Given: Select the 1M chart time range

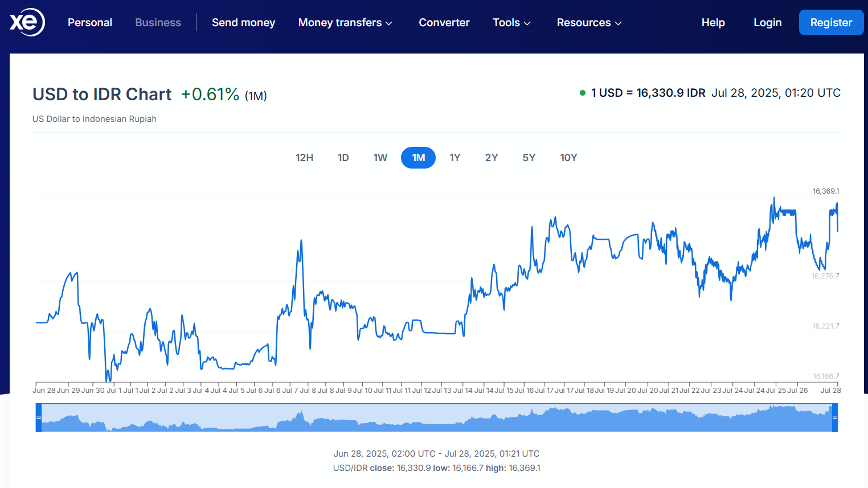Looking at the screenshot, I should point(418,158).
